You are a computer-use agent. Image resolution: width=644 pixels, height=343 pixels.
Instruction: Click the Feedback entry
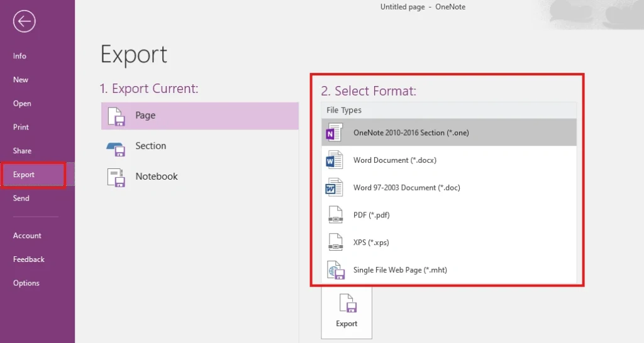click(29, 259)
